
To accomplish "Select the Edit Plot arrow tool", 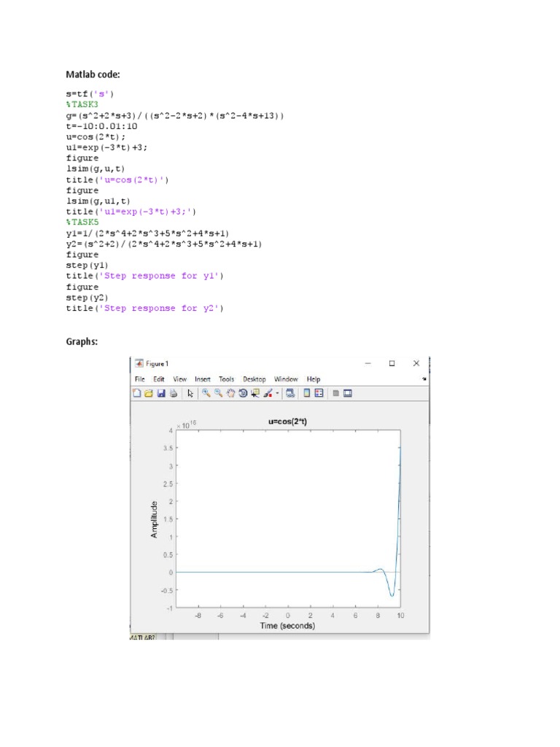I will click(190, 393).
